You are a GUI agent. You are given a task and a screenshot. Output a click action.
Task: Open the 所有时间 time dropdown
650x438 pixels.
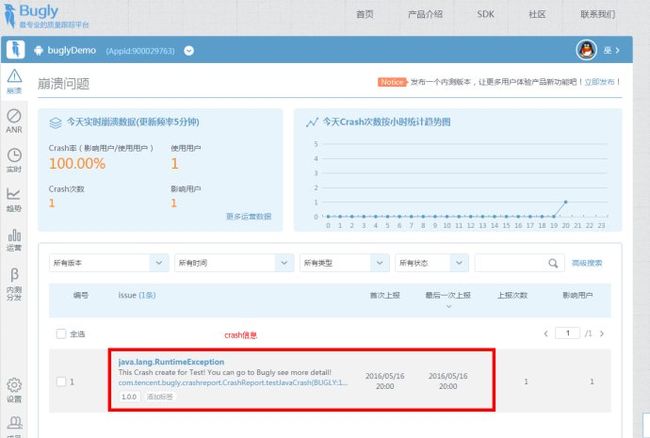point(234,263)
